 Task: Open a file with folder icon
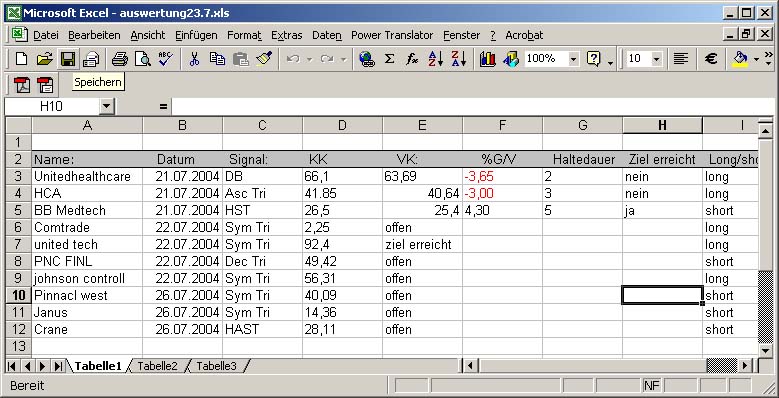click(x=44, y=59)
